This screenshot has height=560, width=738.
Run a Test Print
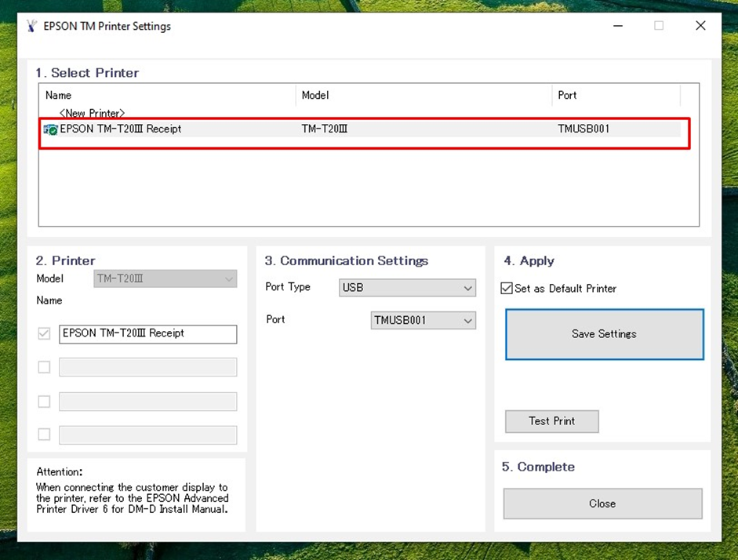pyautogui.click(x=551, y=421)
